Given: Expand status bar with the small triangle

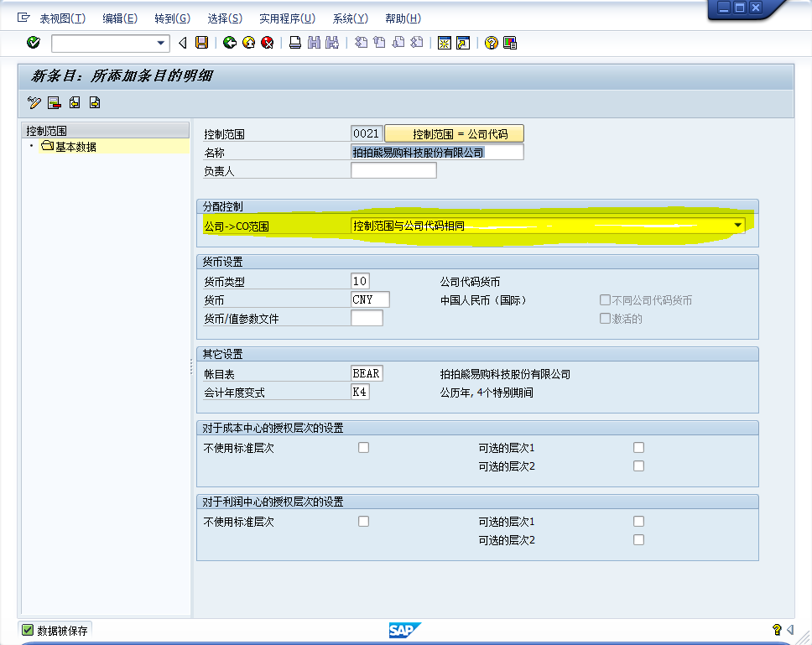Looking at the screenshot, I should point(790,629).
